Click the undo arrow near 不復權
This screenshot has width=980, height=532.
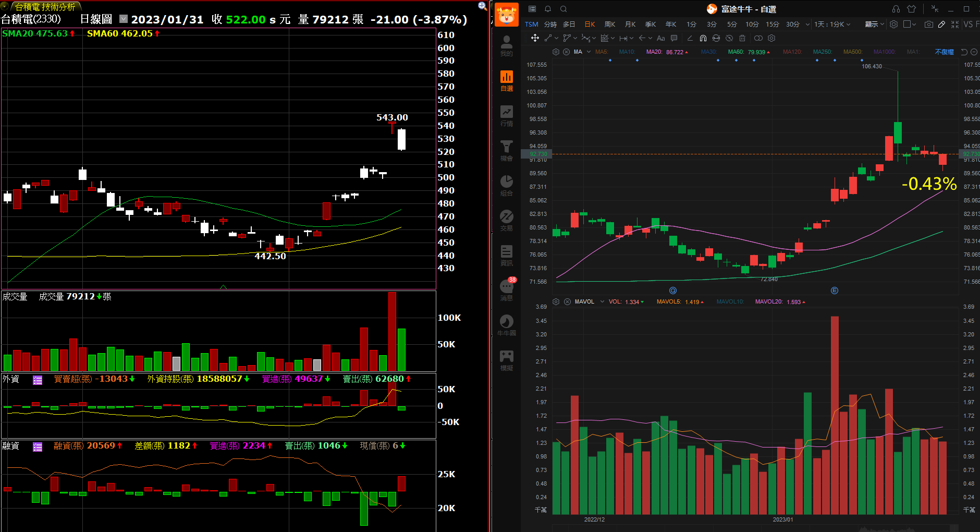click(964, 52)
